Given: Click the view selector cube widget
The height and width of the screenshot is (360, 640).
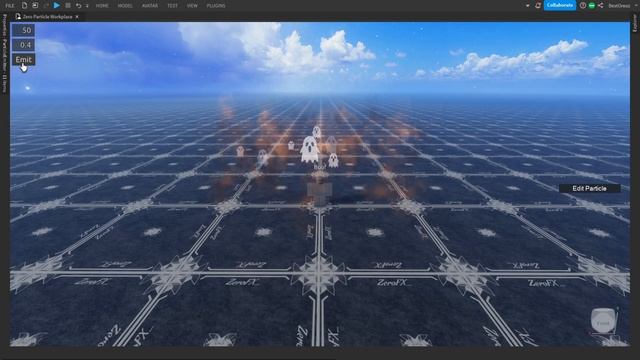Looking at the screenshot, I should [x=604, y=322].
